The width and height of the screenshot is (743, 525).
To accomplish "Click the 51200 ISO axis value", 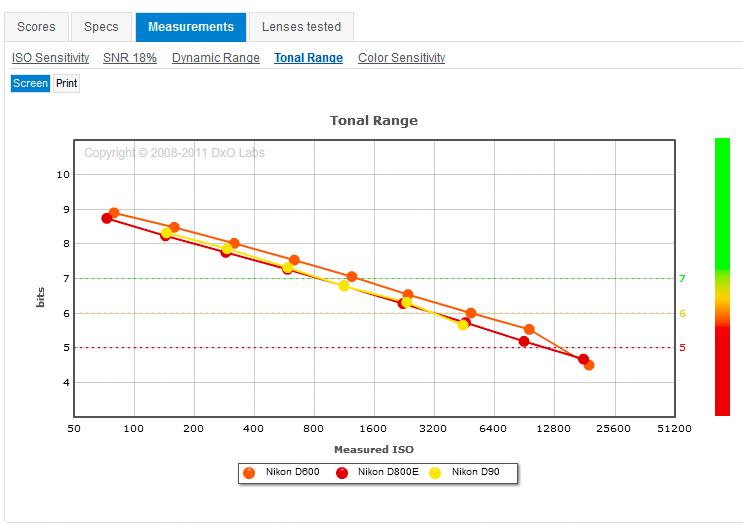I will coord(674,429).
